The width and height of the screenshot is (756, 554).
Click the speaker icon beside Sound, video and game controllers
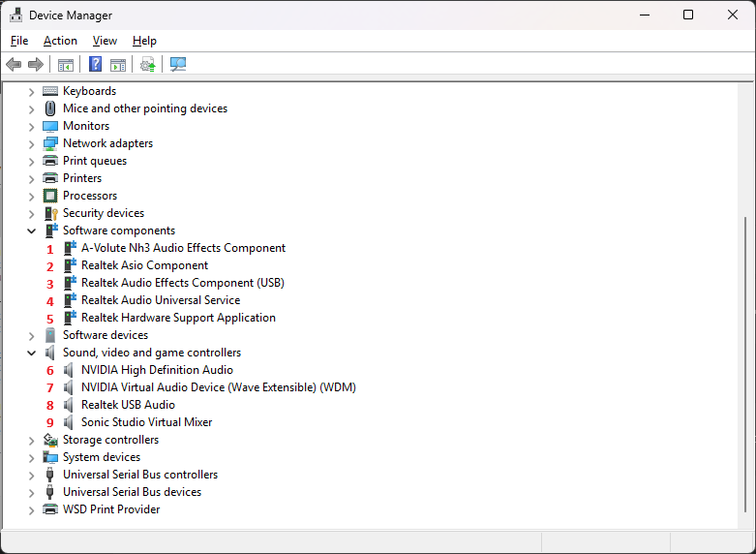[50, 353]
